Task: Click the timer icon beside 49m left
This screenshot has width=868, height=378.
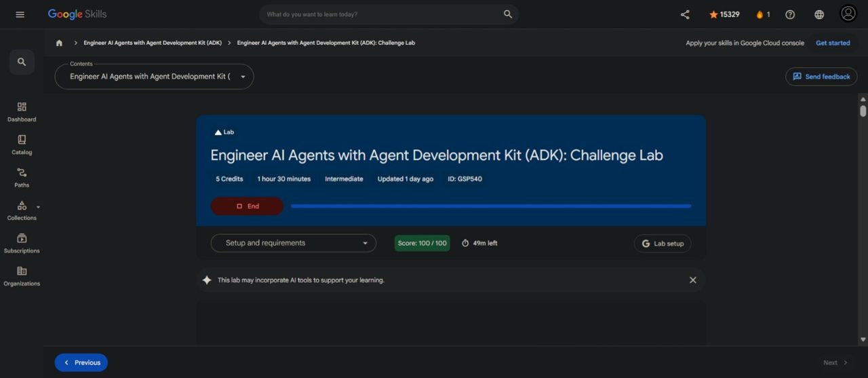Action: tap(465, 243)
